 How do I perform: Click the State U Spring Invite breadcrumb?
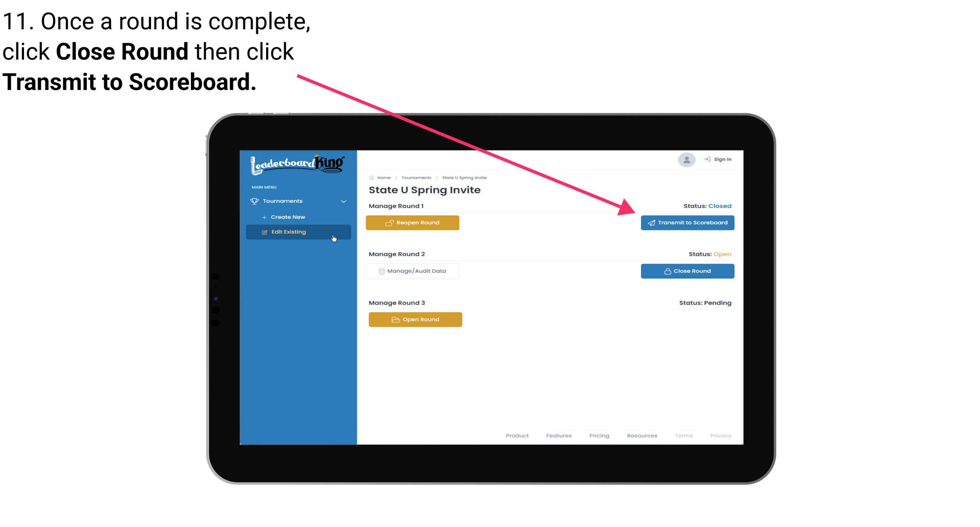(x=464, y=177)
